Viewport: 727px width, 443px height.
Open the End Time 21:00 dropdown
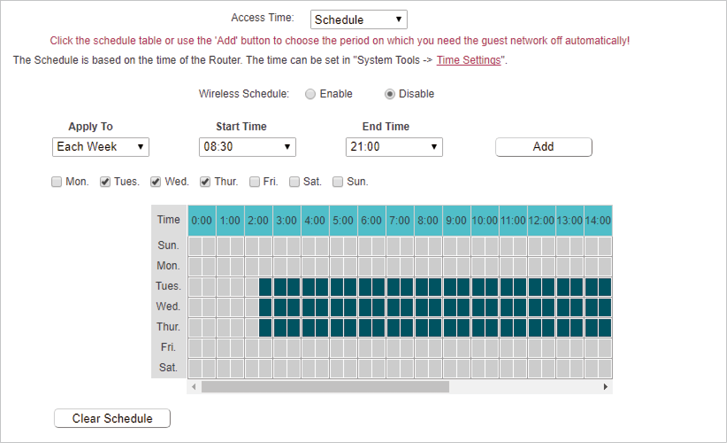(x=394, y=147)
